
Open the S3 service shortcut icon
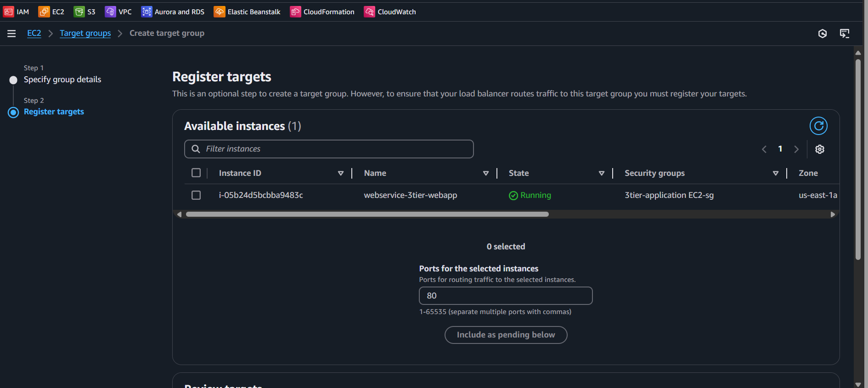pos(79,11)
